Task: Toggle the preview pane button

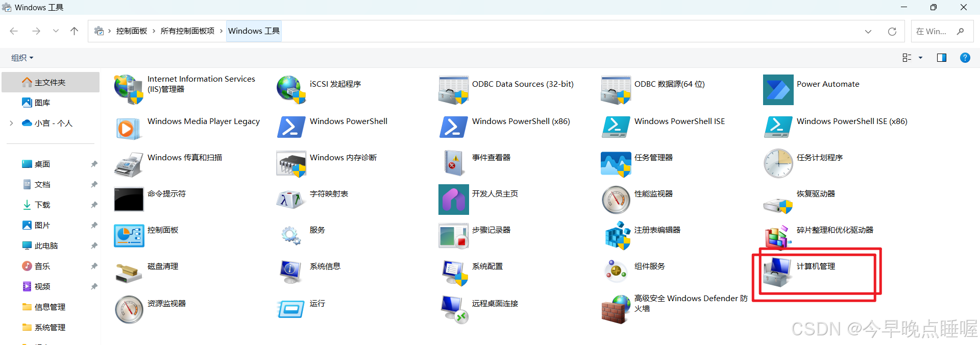Action: pyautogui.click(x=942, y=58)
